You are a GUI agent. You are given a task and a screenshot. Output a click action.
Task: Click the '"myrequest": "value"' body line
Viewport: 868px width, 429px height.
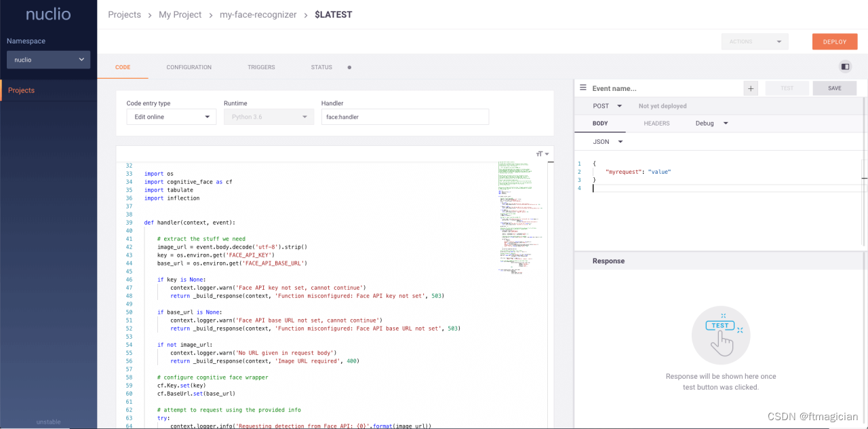coord(638,172)
